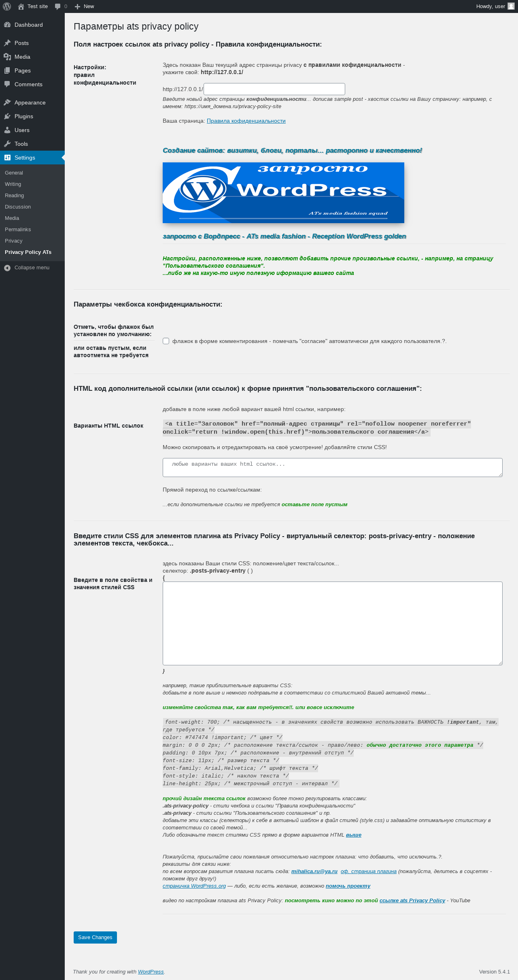Click the Users person icon
This screenshot has height=980, width=518.
7,130
